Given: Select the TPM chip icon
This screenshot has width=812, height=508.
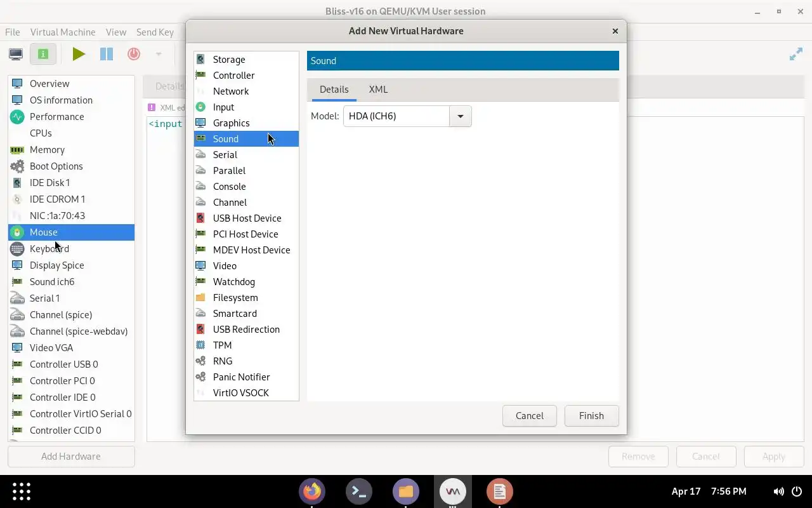Looking at the screenshot, I should pos(200,345).
